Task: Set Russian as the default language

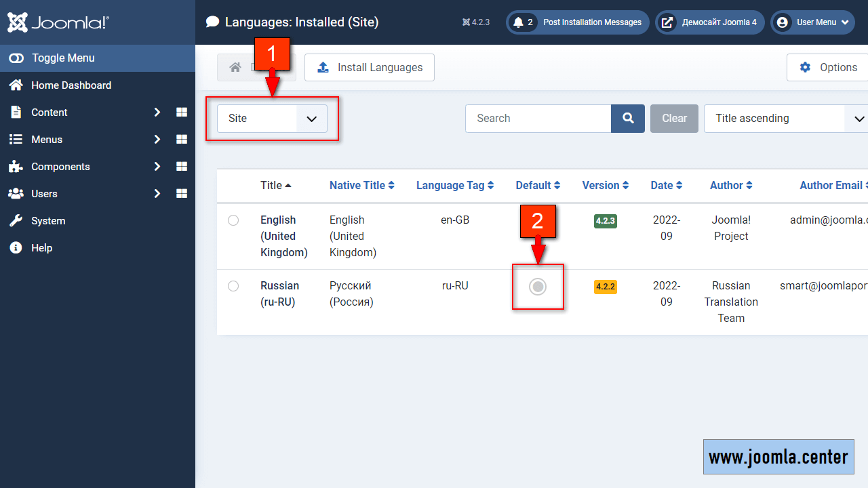Action: click(538, 287)
